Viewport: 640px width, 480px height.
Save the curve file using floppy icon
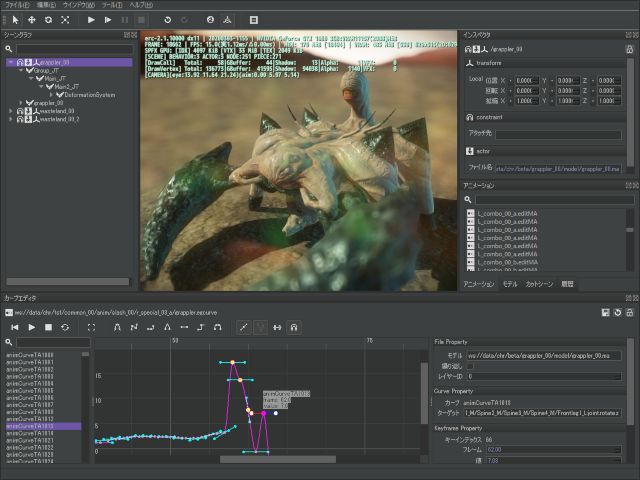[x=606, y=312]
